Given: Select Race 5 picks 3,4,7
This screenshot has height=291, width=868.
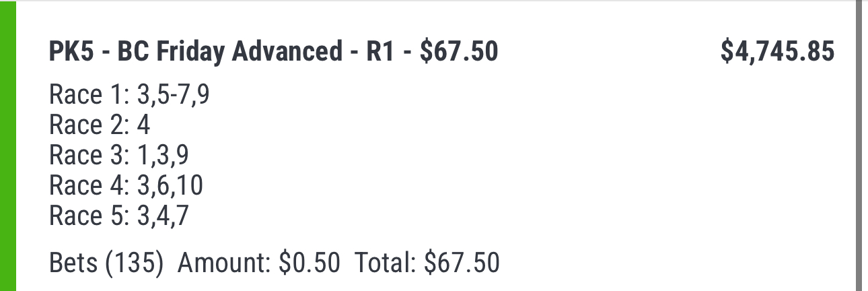Looking at the screenshot, I should pos(163,217).
